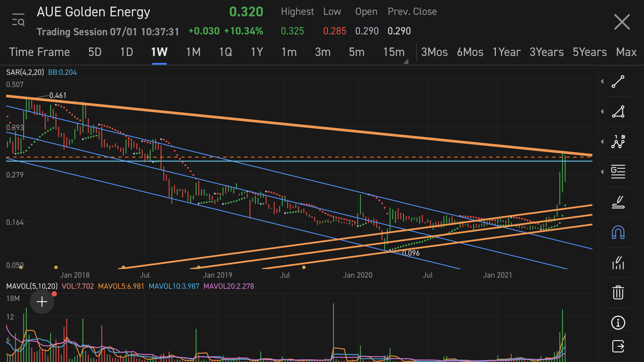The width and height of the screenshot is (644, 362).
Task: Click the current price 0.320
Action: pyautogui.click(x=246, y=12)
